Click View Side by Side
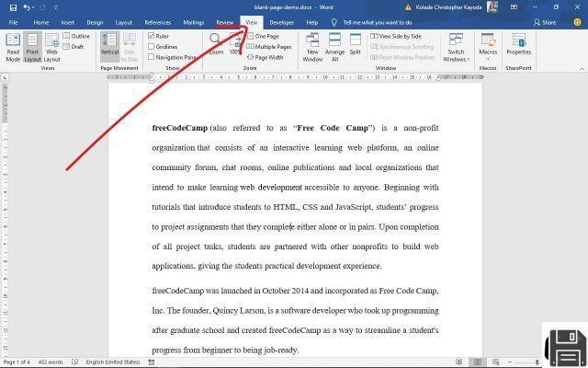 (396, 36)
